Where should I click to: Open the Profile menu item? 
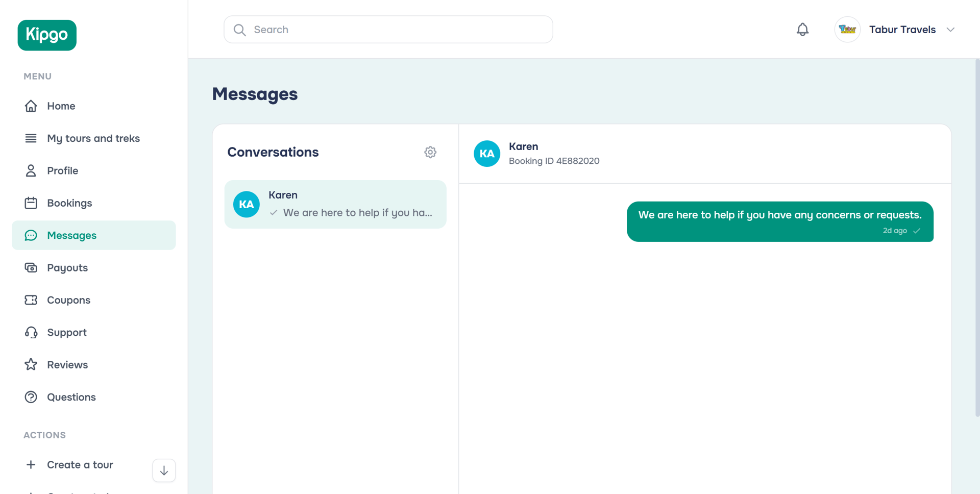coord(62,171)
